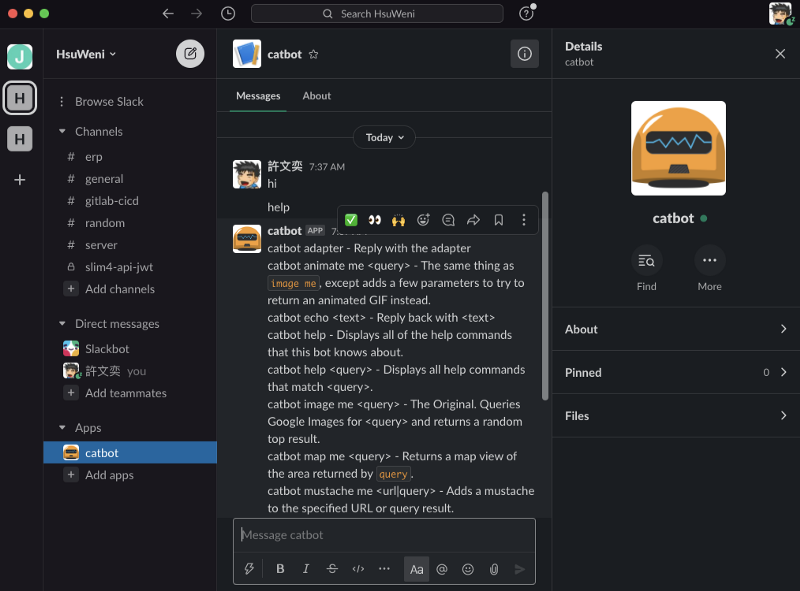This screenshot has height=591, width=800.
Task: Expand the Files section
Action: pos(676,416)
